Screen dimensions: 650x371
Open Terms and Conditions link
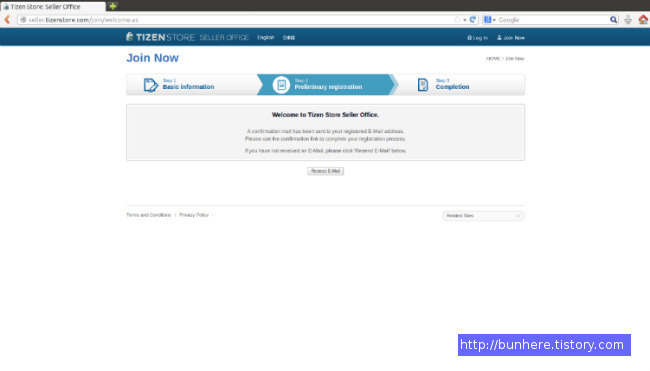(148, 215)
